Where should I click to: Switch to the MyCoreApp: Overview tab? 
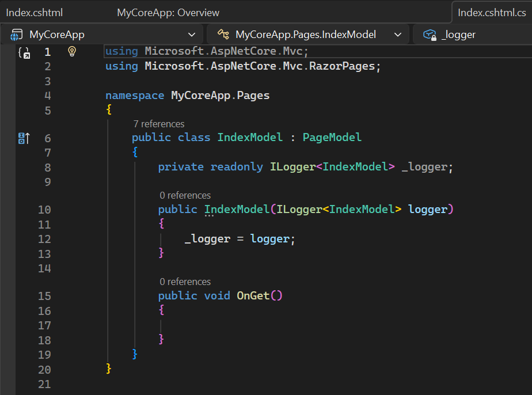(168, 12)
